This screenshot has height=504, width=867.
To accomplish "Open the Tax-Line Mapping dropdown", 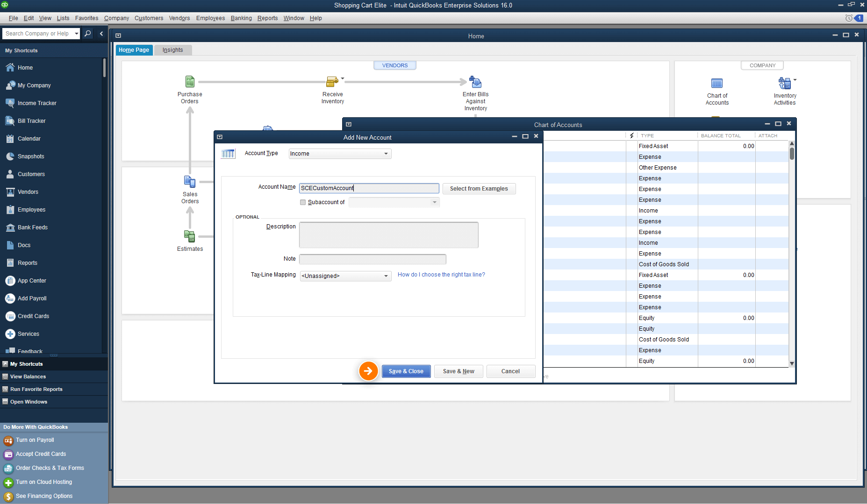I will (x=345, y=276).
